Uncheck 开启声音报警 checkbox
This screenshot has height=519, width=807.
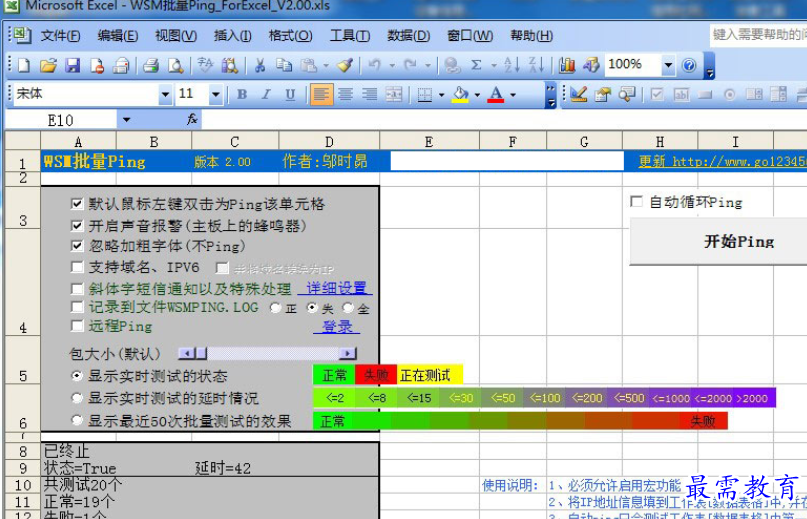(77, 226)
